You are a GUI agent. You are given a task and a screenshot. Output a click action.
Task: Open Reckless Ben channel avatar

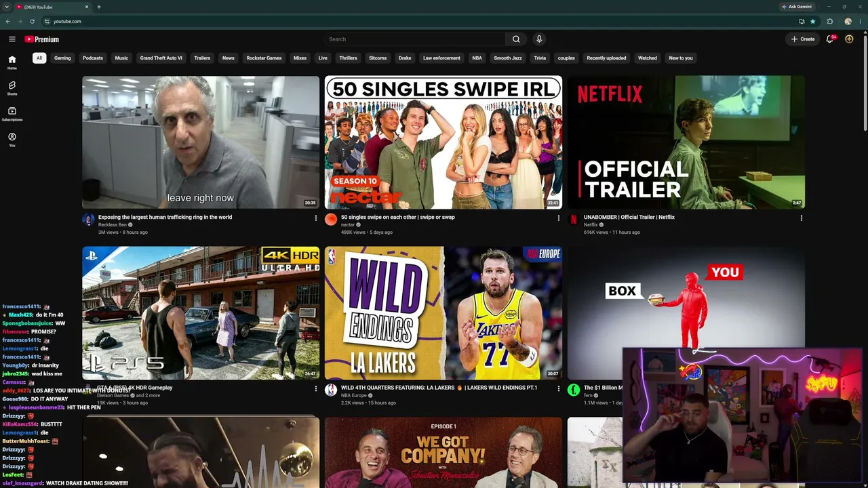(88, 219)
